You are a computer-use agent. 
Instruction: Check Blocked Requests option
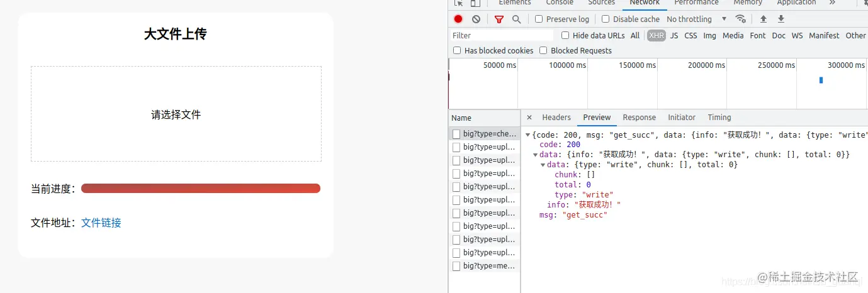(x=543, y=51)
